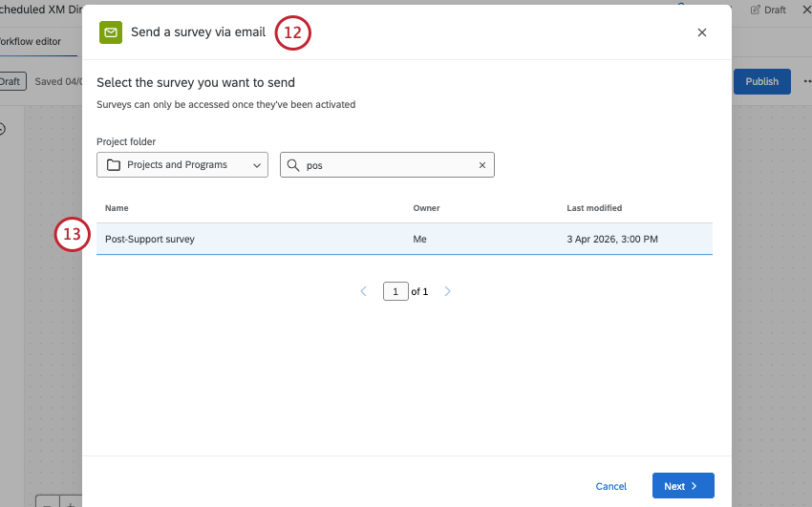Screen dimensions: 812x507
Task: Select the Post-Support survey row
Action: coord(404,239)
